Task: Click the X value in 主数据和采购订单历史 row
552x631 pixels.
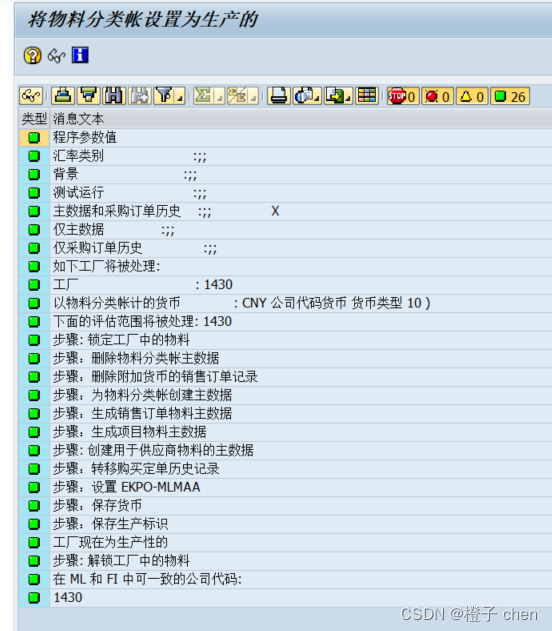Action: pos(275,211)
